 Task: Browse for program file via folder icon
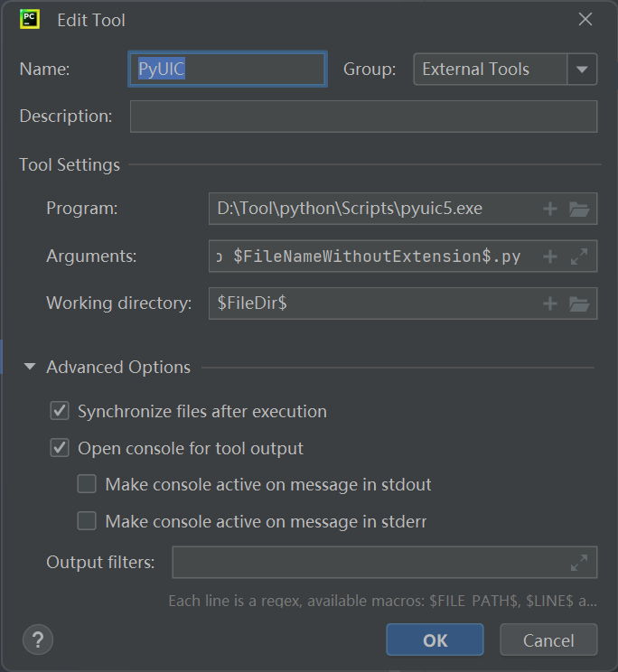[579, 210]
